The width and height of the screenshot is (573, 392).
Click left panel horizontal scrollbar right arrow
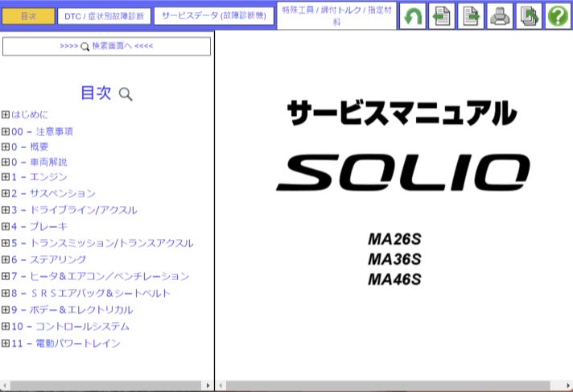coord(208,386)
